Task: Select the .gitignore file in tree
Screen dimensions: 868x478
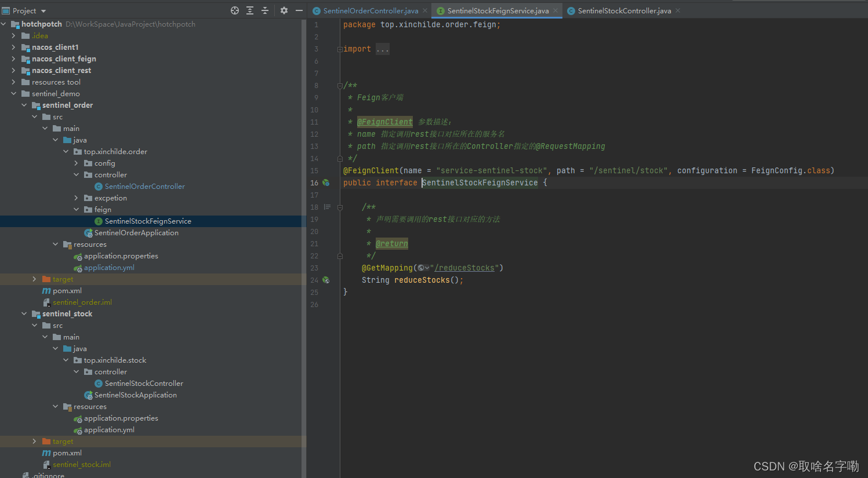Action: pyautogui.click(x=49, y=475)
